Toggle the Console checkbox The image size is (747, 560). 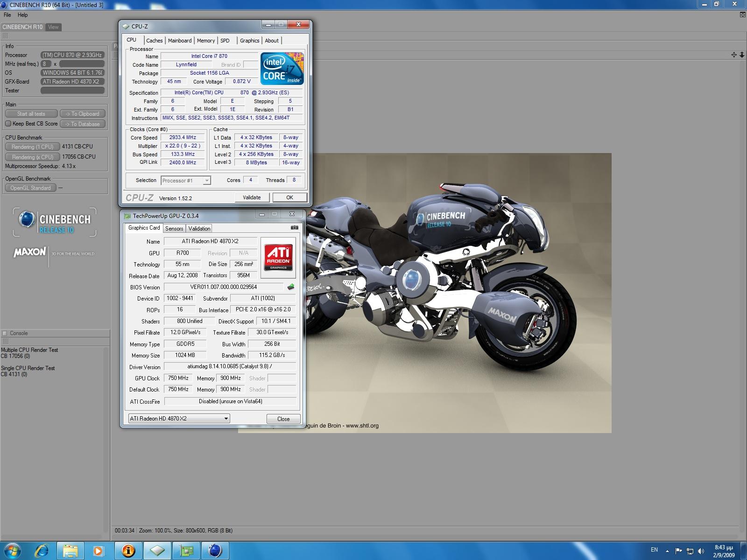point(5,333)
